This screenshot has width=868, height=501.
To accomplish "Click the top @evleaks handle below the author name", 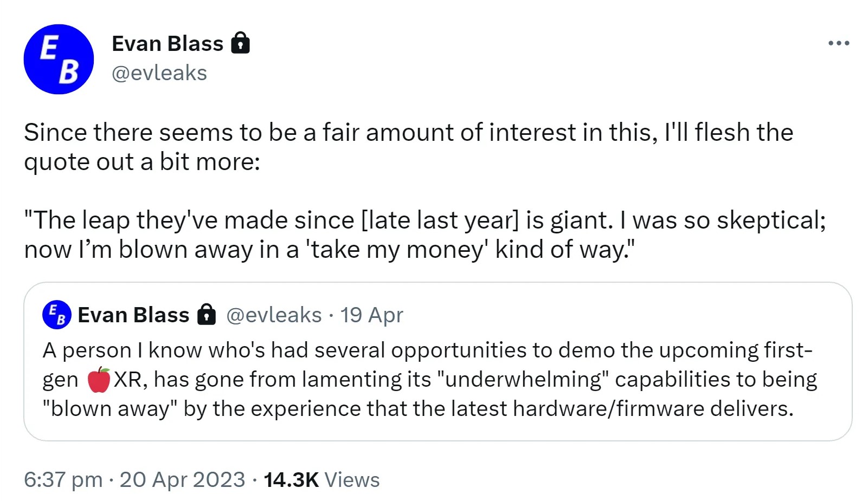I will click(159, 73).
